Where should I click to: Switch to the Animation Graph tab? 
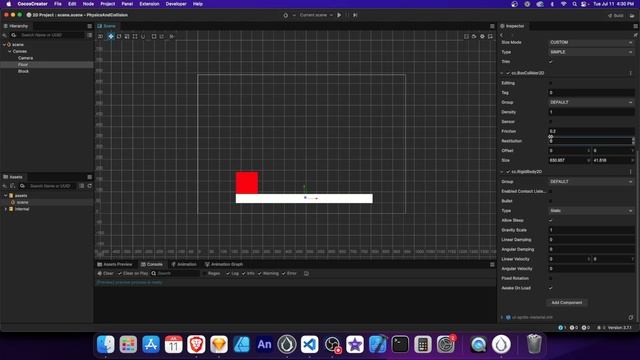tap(224, 264)
